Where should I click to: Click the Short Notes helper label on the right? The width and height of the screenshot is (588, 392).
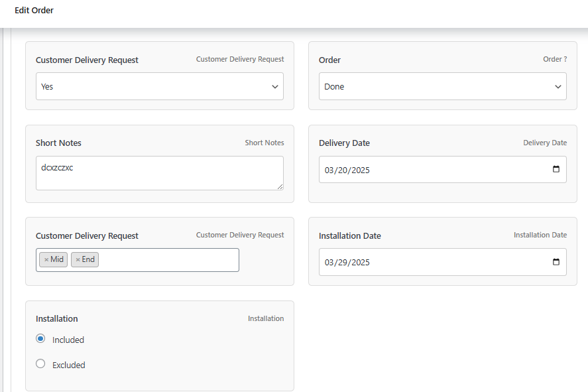264,142
